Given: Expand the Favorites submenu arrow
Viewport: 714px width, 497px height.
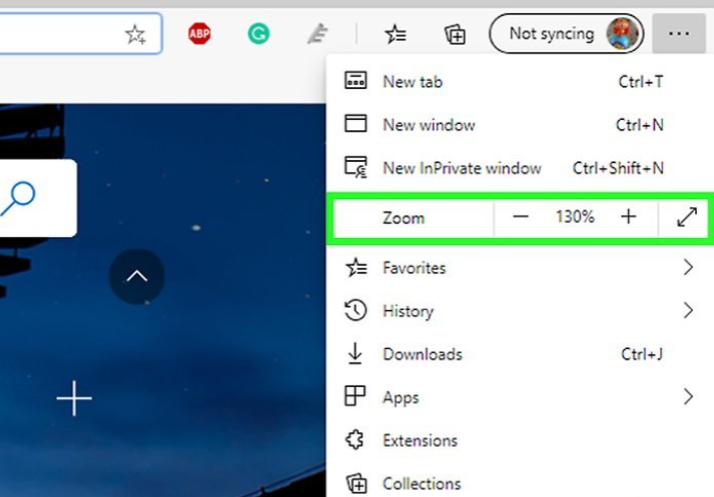Looking at the screenshot, I should tap(688, 267).
